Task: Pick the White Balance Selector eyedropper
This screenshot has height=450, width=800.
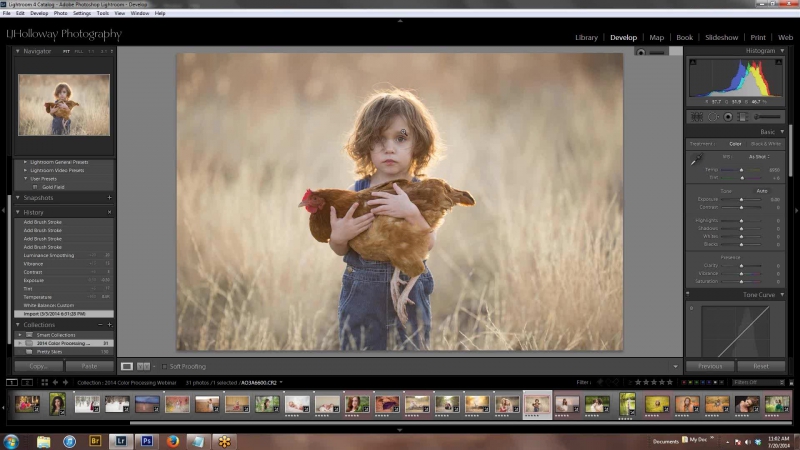Action: tap(696, 159)
